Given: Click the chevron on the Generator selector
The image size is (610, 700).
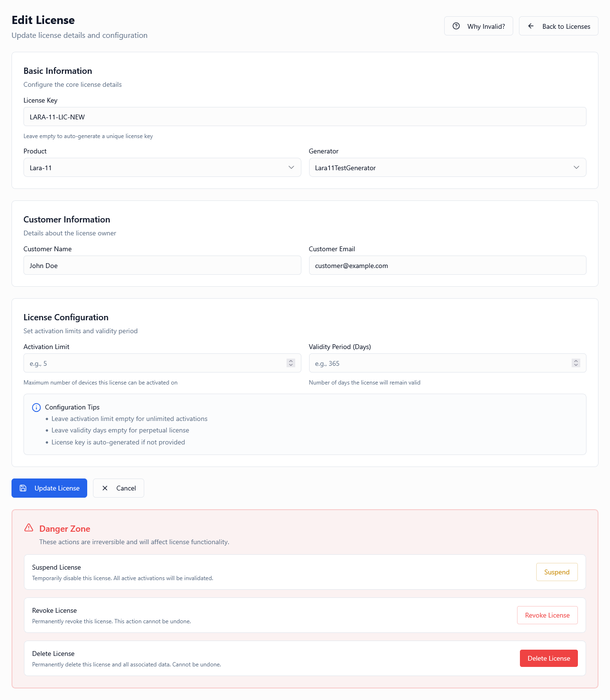Looking at the screenshot, I should [x=576, y=167].
